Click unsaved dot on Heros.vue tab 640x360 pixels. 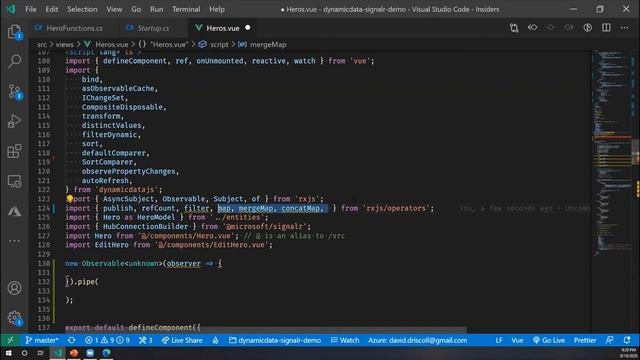click(x=248, y=28)
